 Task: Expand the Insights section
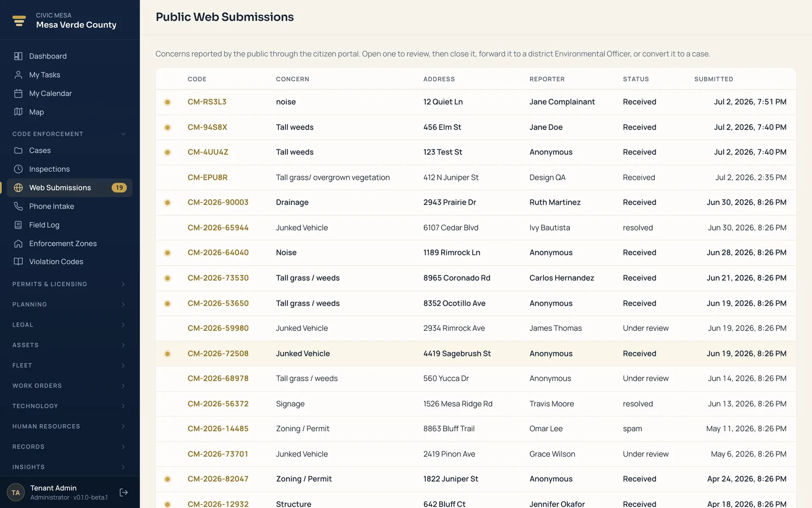point(70,467)
